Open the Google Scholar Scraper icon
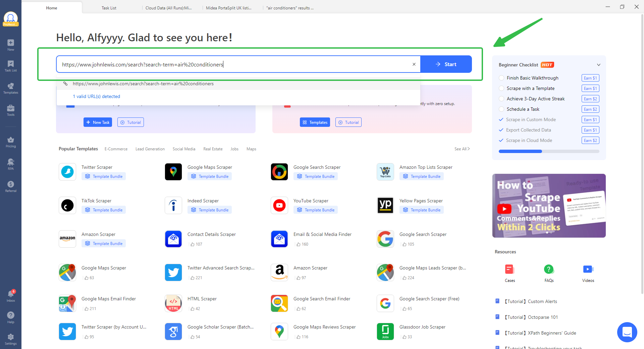The height and width of the screenshot is (349, 644). pos(173,332)
